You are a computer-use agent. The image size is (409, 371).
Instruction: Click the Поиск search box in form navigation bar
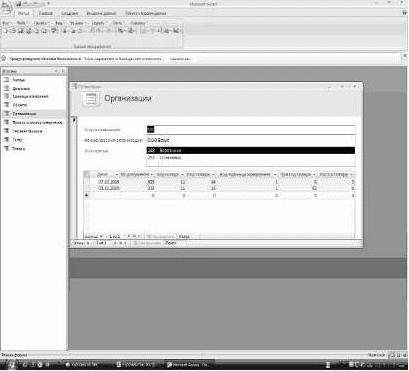[172, 243]
